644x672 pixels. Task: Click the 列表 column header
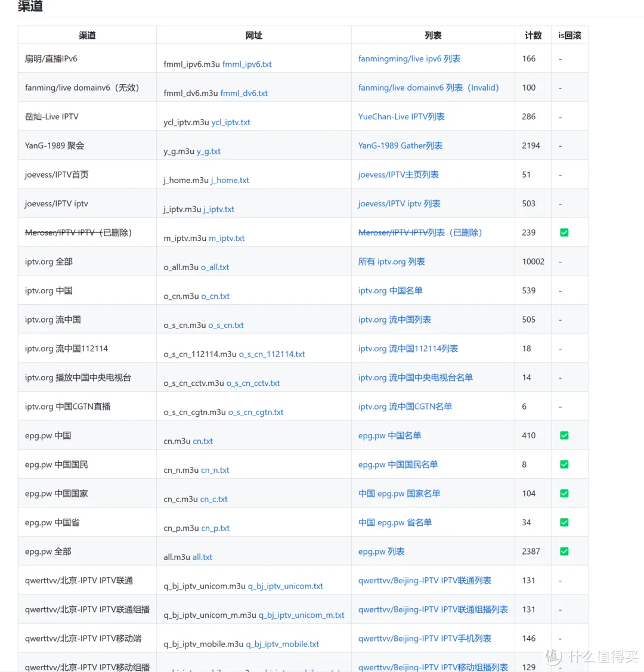pos(433,36)
